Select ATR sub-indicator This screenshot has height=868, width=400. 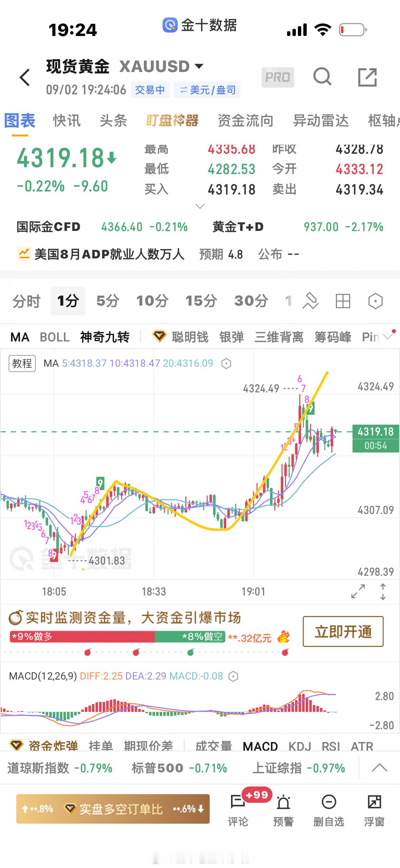tap(362, 746)
